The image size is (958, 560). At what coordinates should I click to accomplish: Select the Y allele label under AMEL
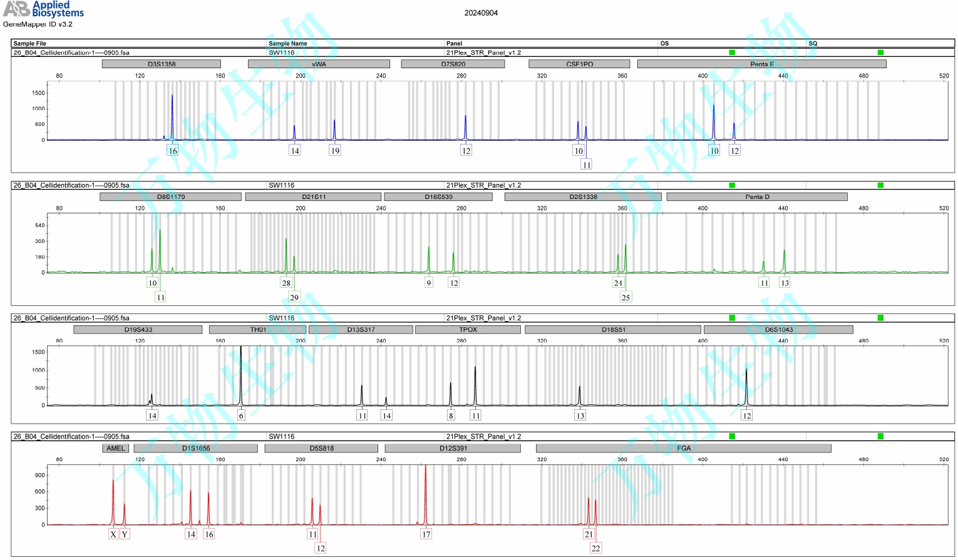pos(125,534)
